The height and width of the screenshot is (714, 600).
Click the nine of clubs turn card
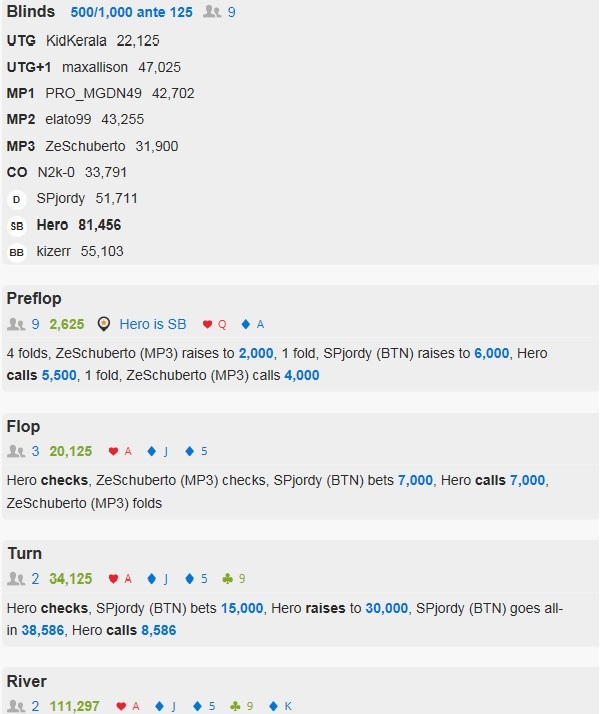click(x=234, y=579)
